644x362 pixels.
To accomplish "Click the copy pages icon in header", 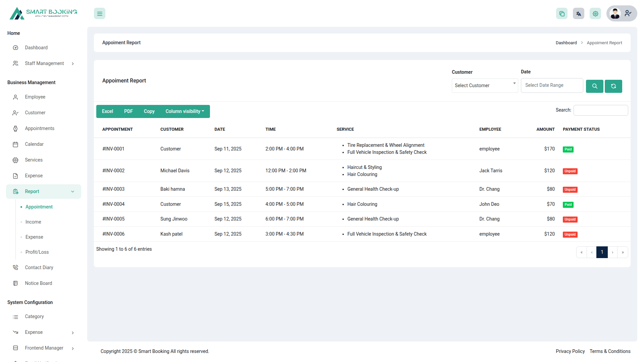I will coord(562,14).
